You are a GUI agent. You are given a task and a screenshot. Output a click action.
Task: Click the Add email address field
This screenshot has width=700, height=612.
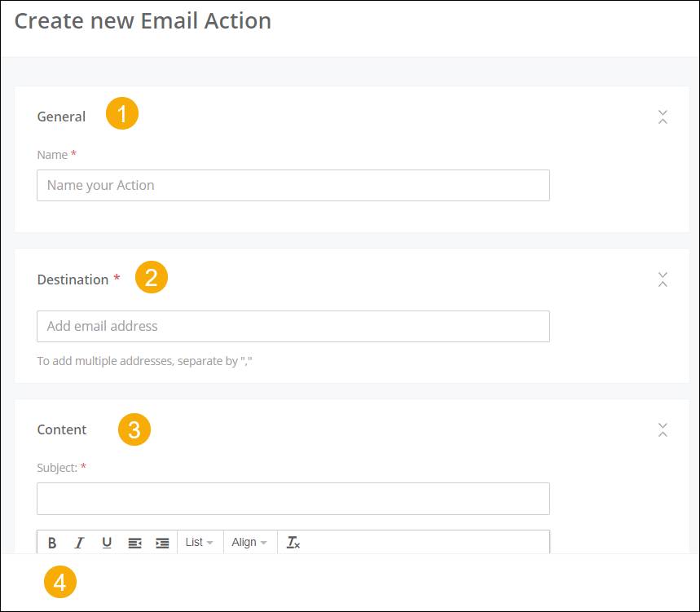pos(293,326)
